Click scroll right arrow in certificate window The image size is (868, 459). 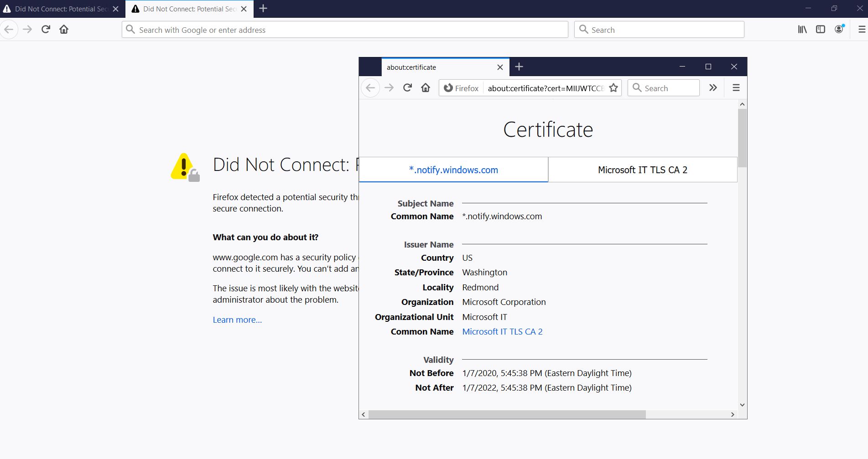pyautogui.click(x=733, y=414)
